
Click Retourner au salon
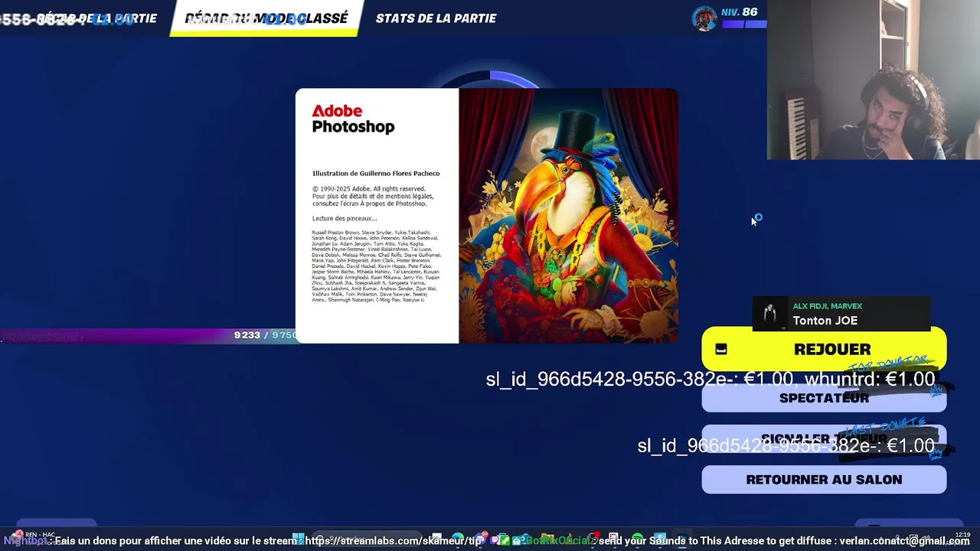click(x=824, y=480)
